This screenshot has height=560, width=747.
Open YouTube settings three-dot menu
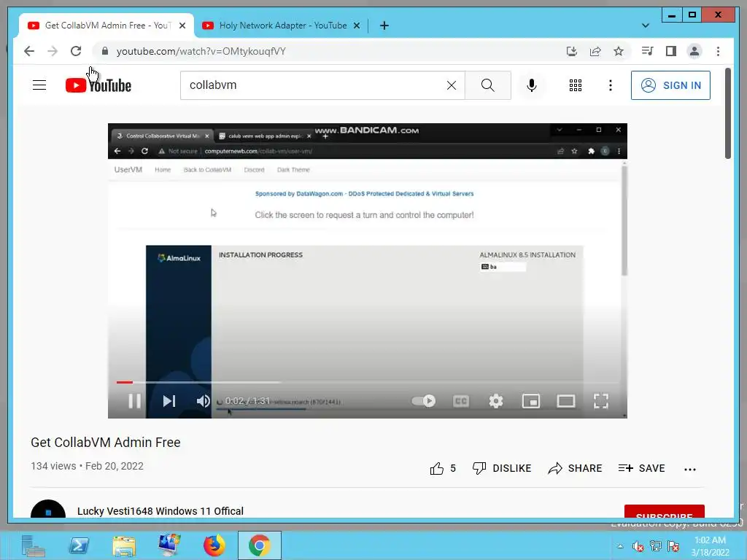click(x=611, y=85)
